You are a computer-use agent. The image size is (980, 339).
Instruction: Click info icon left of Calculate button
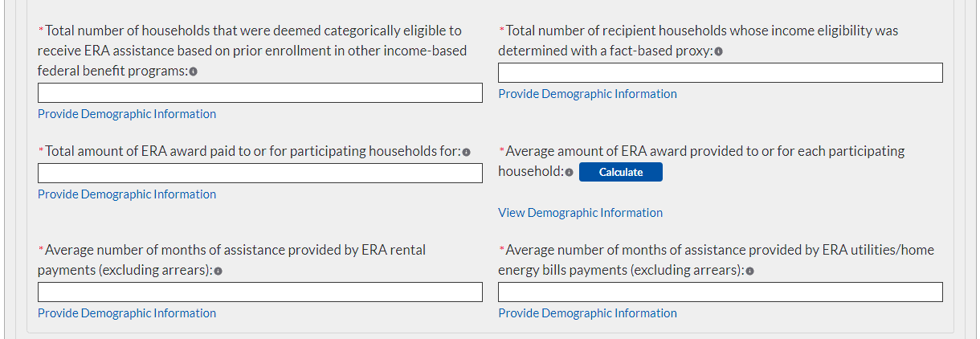click(569, 172)
